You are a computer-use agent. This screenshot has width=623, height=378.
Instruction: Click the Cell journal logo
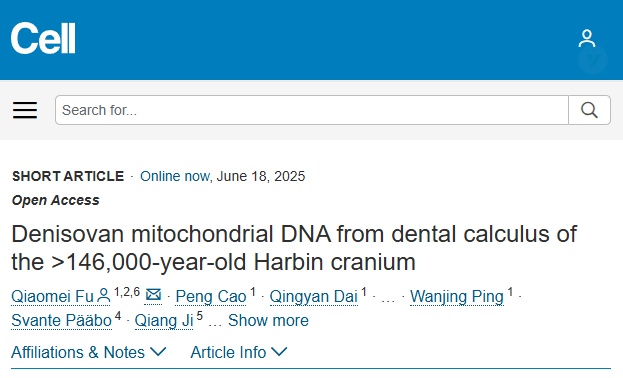point(43,38)
